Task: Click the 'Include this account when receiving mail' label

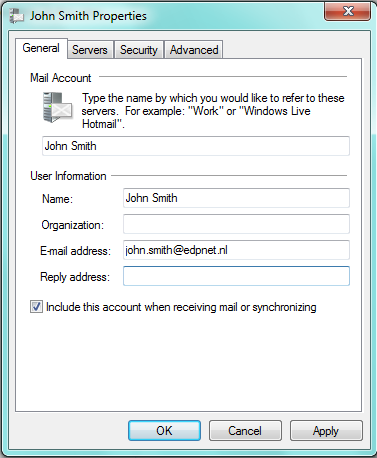Action: click(x=181, y=307)
